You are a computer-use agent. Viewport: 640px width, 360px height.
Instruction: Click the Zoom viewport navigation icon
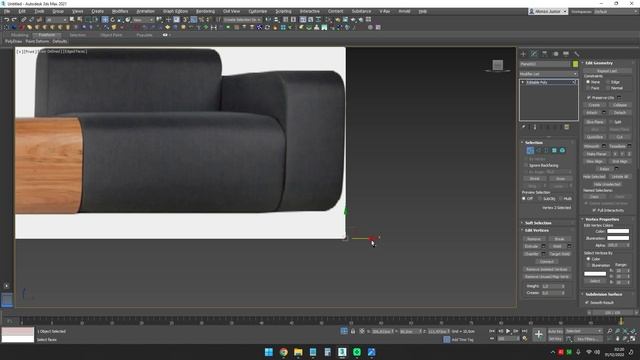point(609,331)
